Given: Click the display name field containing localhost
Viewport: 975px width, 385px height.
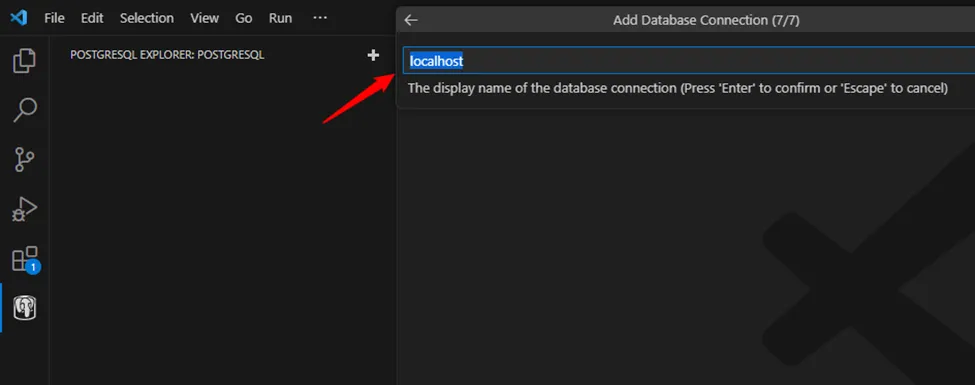Looking at the screenshot, I should [689, 61].
